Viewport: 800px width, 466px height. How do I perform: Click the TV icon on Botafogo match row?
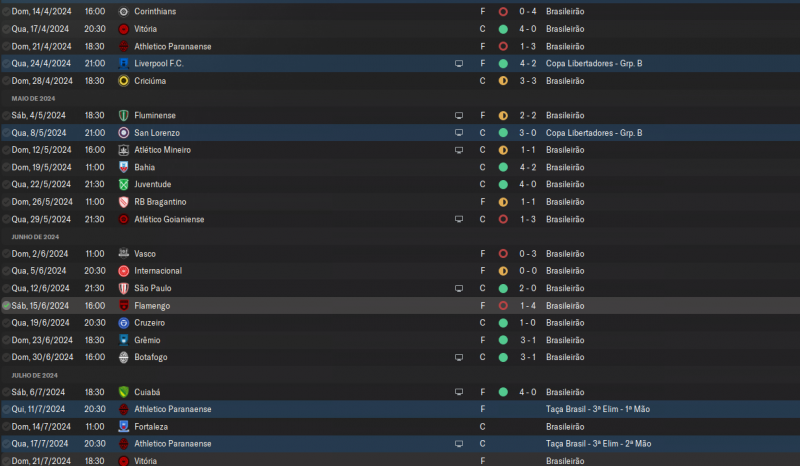459,357
